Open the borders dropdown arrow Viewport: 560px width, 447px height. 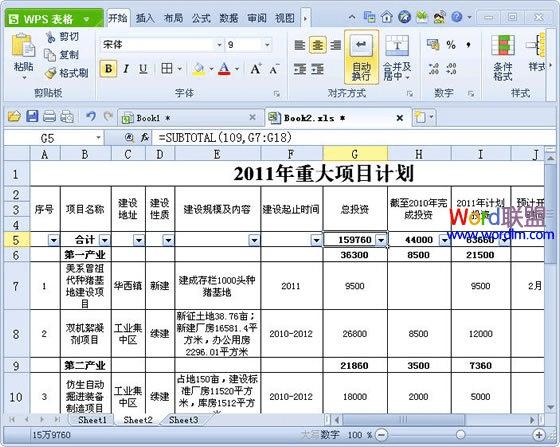pyautogui.click(x=179, y=69)
